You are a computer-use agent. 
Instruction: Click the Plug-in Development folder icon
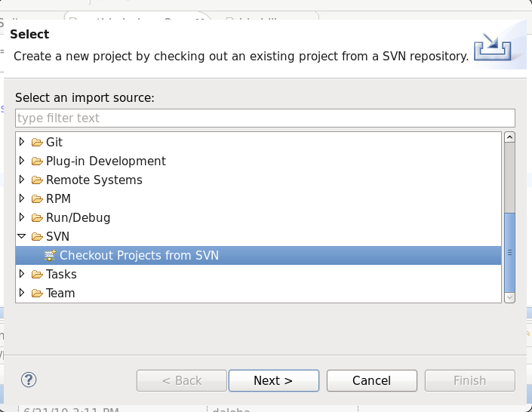pos(37,161)
